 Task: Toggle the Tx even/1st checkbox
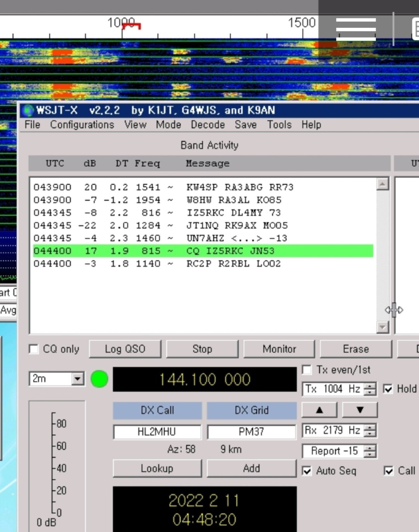coord(306,370)
